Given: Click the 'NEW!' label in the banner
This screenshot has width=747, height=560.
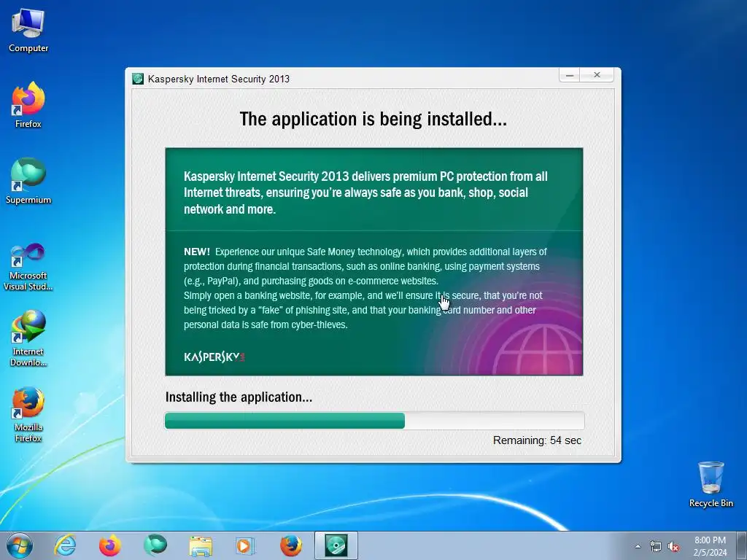Looking at the screenshot, I should coord(197,252).
